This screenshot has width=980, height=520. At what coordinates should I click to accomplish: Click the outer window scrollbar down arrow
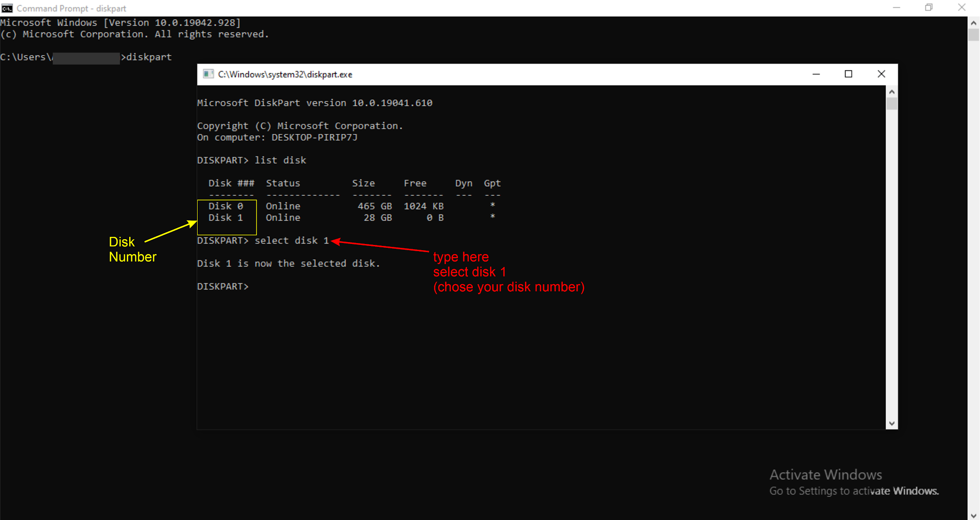(x=974, y=515)
